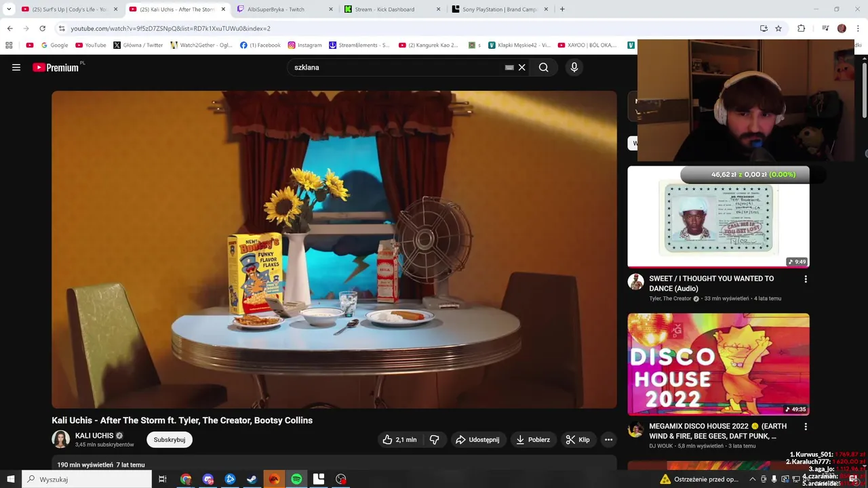Open the Instagram bookmark

click(304, 45)
